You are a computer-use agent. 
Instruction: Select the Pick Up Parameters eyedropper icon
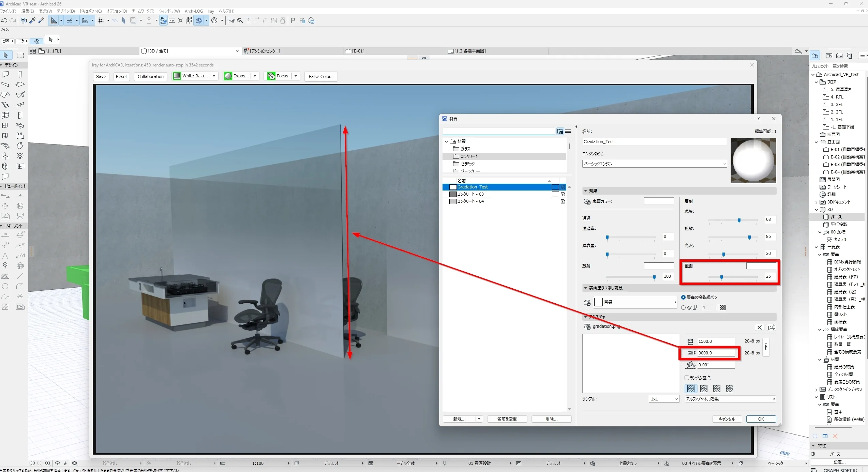click(33, 21)
